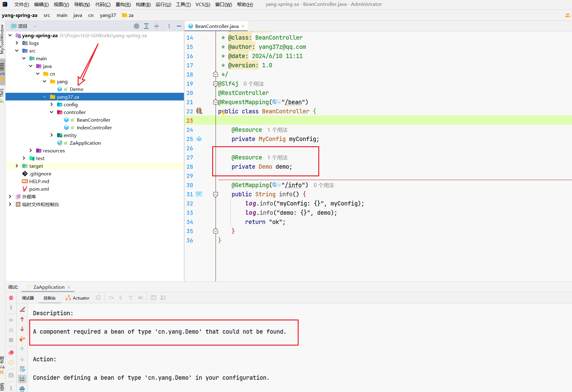Click the red down stack trace arrow
The height and width of the screenshot is (392, 572).
click(x=22, y=329)
